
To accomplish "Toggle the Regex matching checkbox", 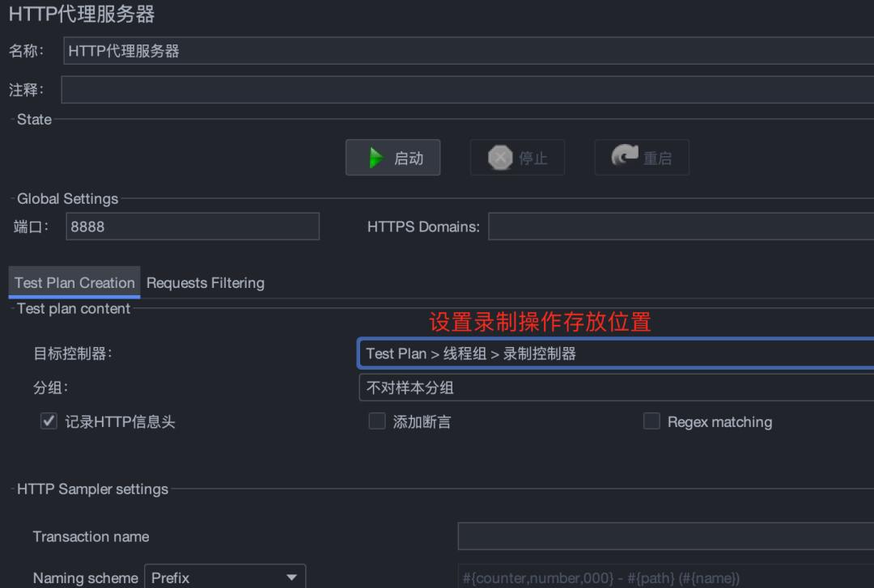I will pyautogui.click(x=652, y=421).
